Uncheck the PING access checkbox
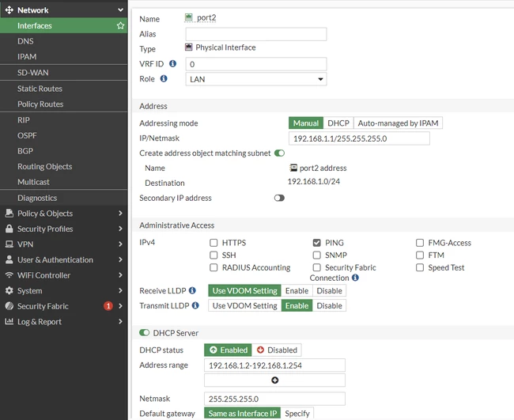Viewport: 514px width, 420px height. (316, 243)
